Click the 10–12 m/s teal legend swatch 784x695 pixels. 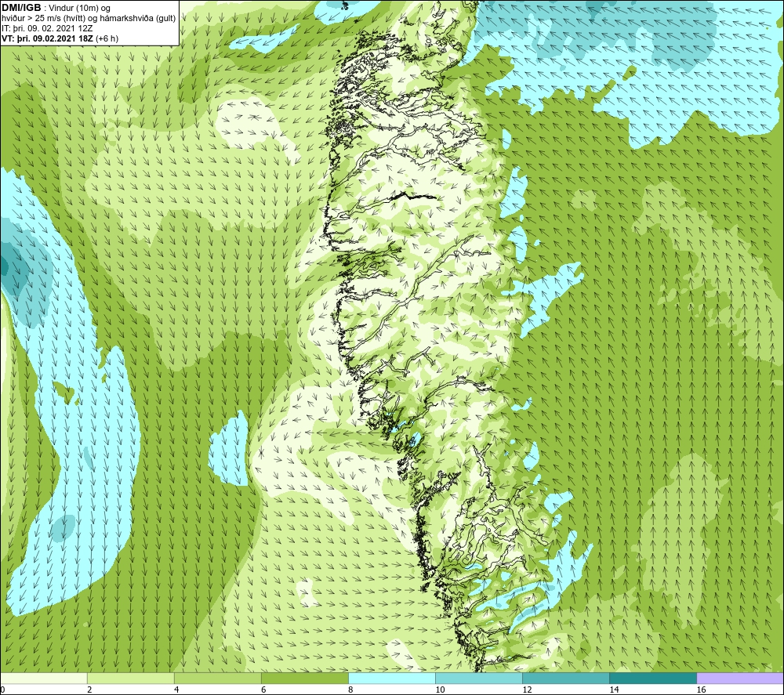pyautogui.click(x=479, y=678)
